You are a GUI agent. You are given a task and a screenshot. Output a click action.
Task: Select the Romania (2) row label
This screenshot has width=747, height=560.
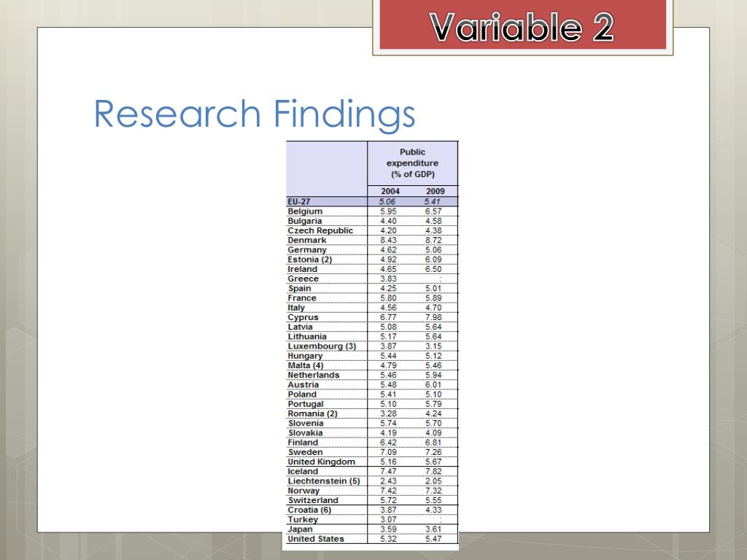click(312, 414)
